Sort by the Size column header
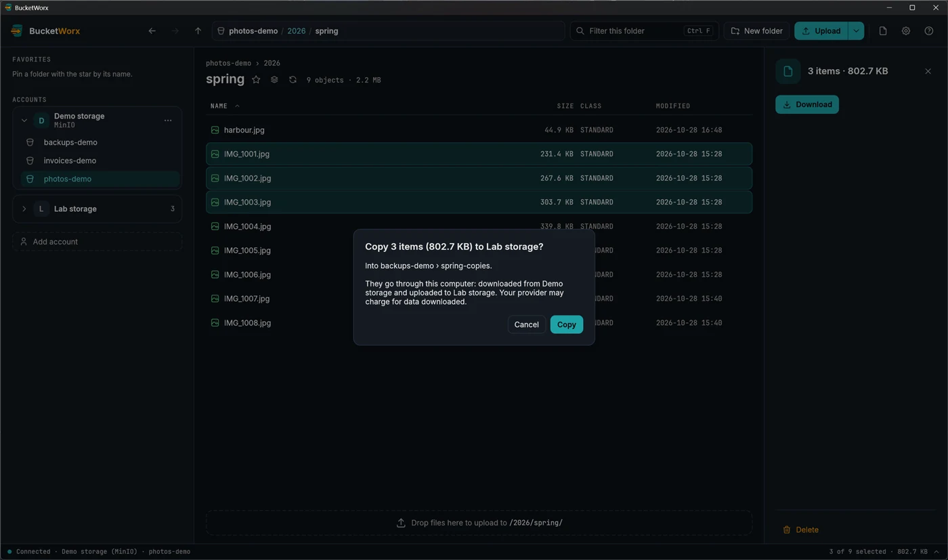 click(x=565, y=106)
